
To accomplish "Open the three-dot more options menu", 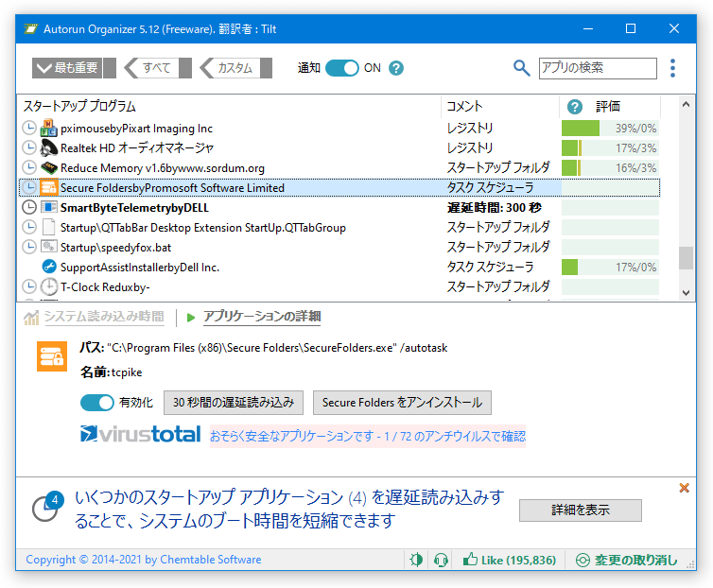I will point(672,68).
